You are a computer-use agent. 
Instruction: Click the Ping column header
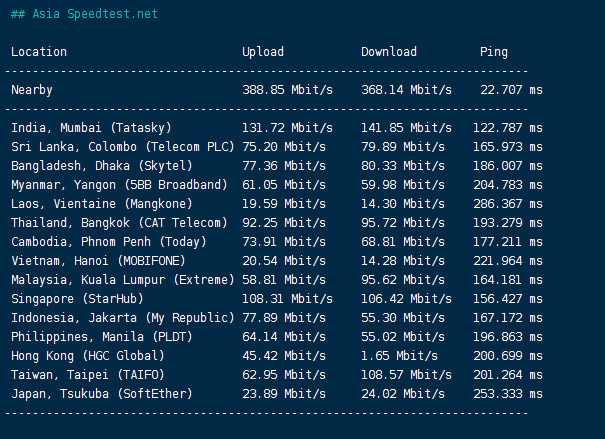493,52
